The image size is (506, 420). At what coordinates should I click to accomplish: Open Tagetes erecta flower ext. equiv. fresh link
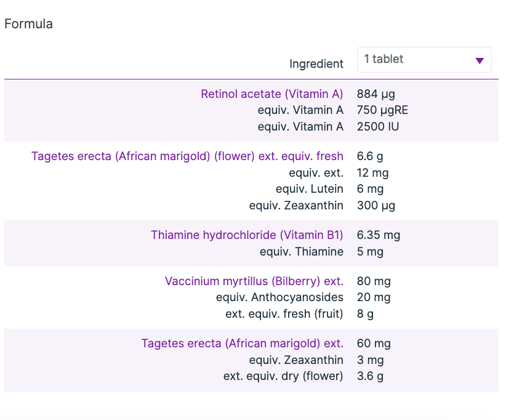tap(187, 156)
